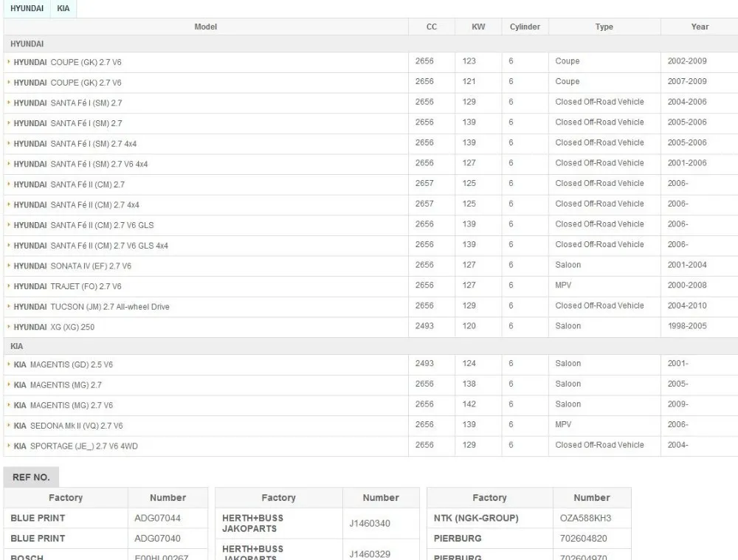Click the Model column header
The height and width of the screenshot is (560, 738).
(206, 27)
